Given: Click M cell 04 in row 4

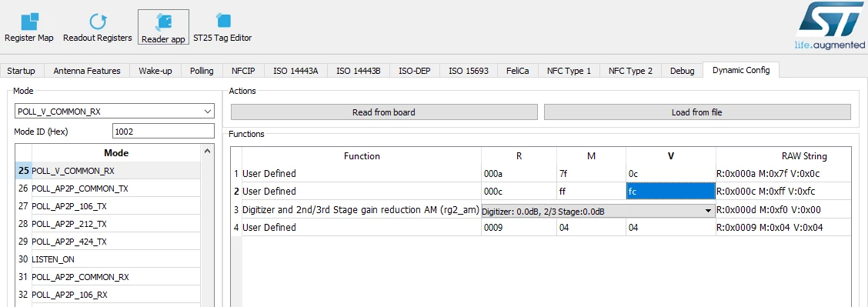Looking at the screenshot, I should (591, 227).
